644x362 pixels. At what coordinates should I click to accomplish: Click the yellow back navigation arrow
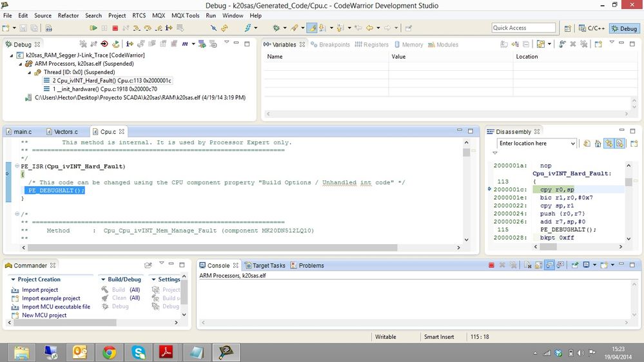(369, 28)
